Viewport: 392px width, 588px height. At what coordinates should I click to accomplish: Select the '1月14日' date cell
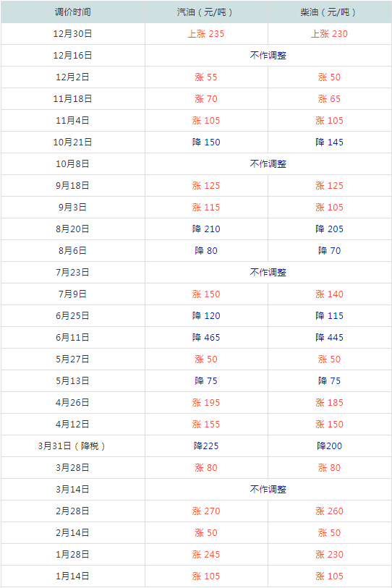pyautogui.click(x=73, y=576)
